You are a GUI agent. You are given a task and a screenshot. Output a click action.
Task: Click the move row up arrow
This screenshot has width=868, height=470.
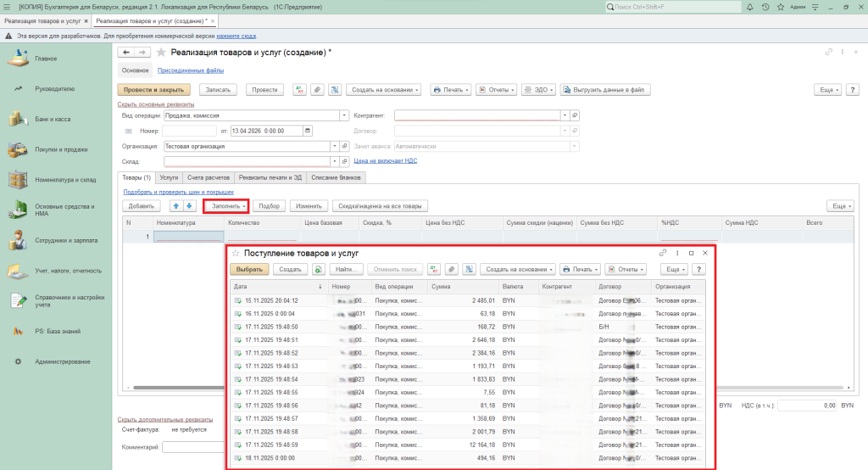[176, 205]
